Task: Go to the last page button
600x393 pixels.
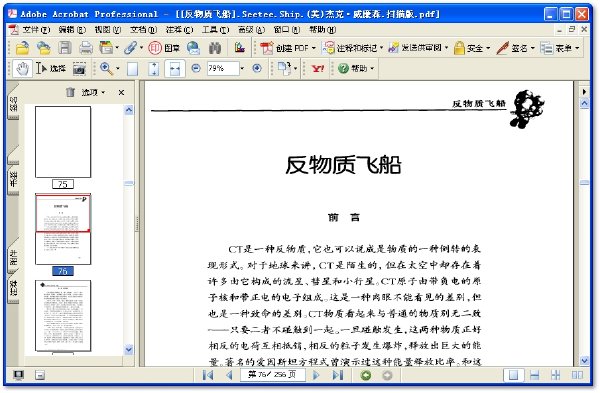Action: pos(338,375)
